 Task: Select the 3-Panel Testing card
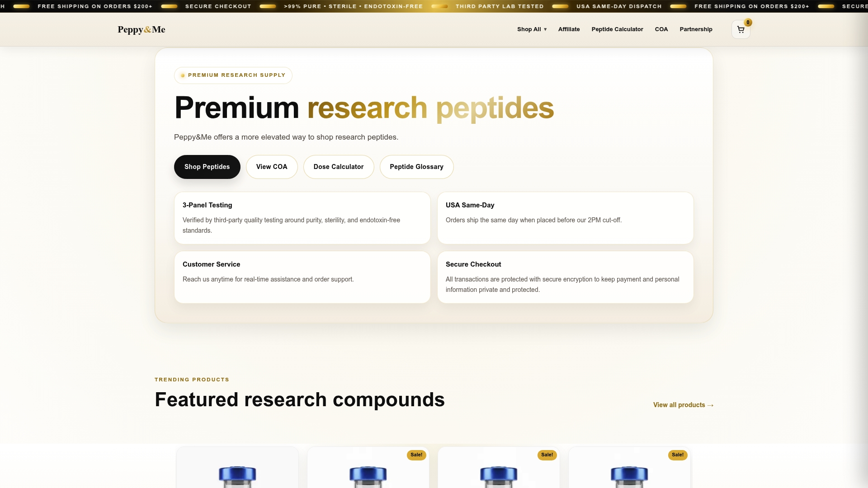pyautogui.click(x=302, y=218)
